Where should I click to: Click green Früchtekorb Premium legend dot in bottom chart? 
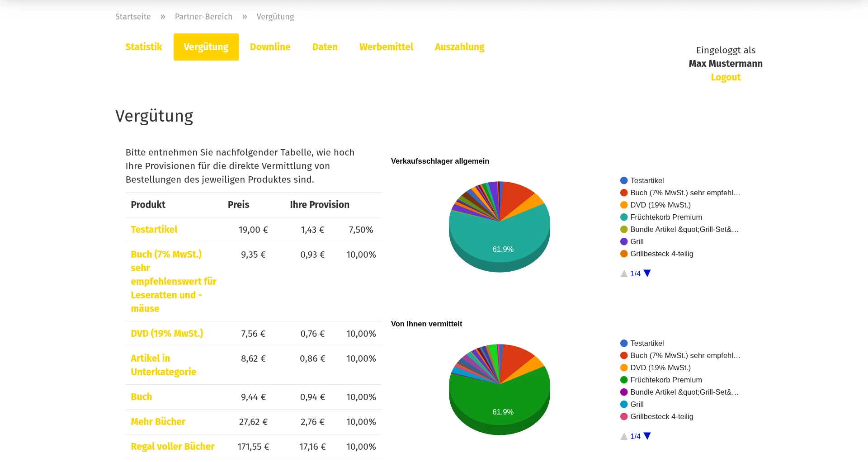624,380
